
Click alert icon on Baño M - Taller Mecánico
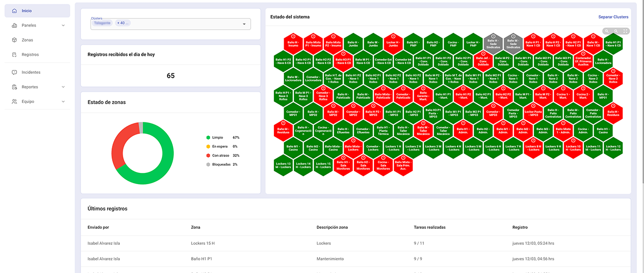[x=423, y=122]
